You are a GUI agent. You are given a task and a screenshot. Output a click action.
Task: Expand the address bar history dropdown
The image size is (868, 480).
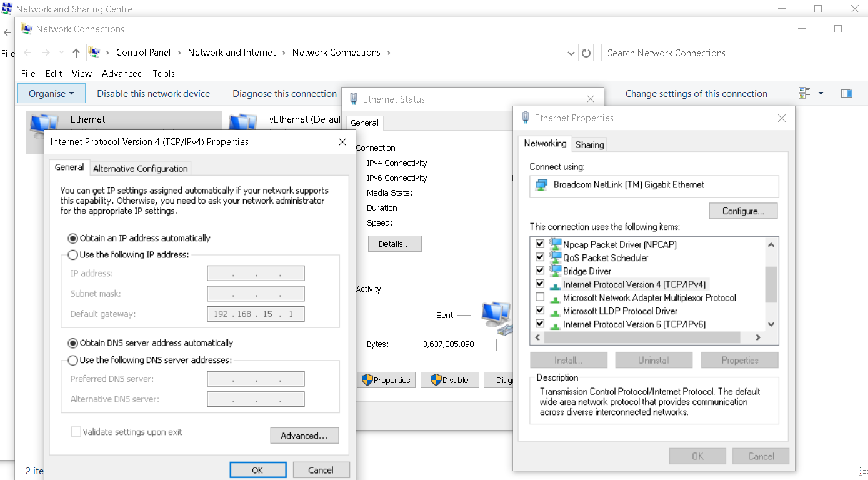click(571, 53)
